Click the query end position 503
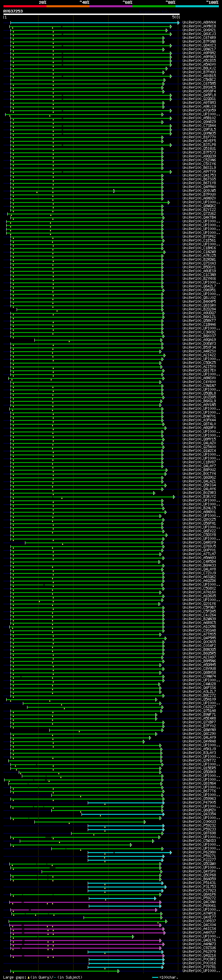222x980 pixels. (175, 17)
